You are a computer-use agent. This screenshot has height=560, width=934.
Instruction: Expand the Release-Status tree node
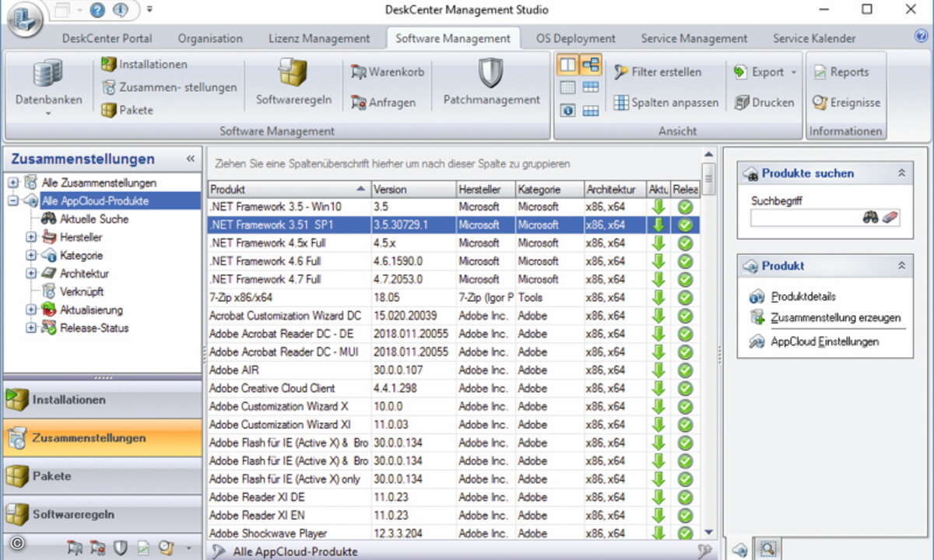(x=31, y=327)
